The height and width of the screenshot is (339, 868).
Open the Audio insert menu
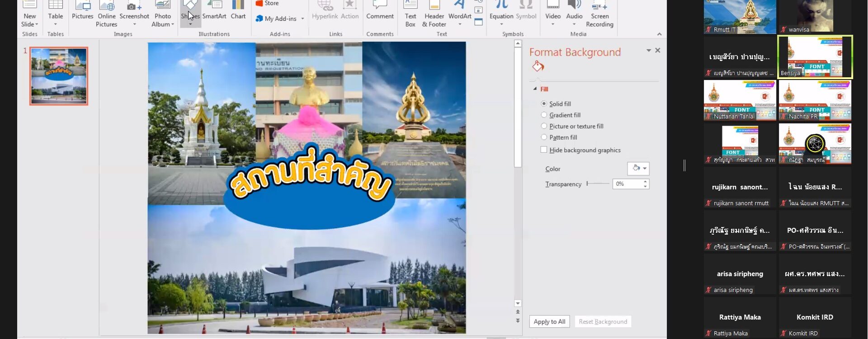click(x=574, y=14)
